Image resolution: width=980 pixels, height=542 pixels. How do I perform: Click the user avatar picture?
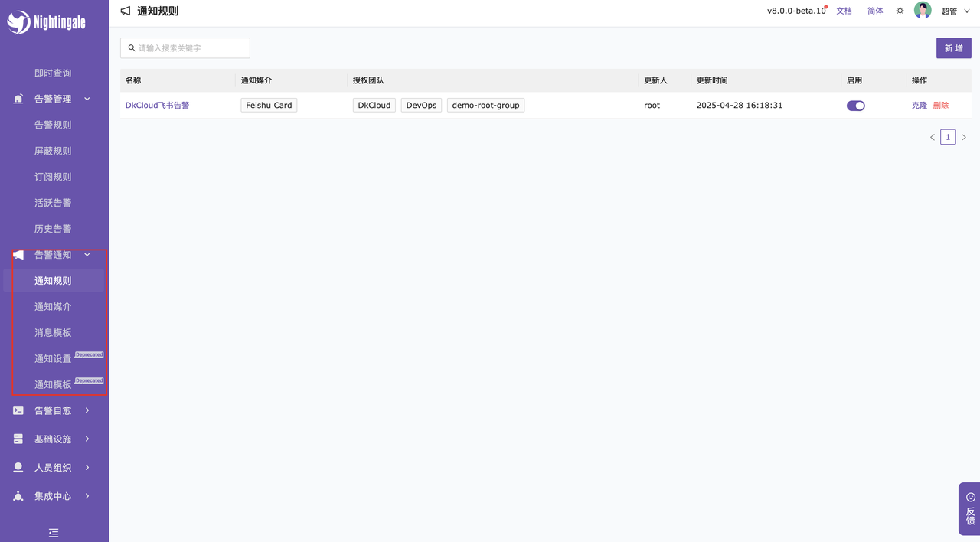pyautogui.click(x=923, y=11)
